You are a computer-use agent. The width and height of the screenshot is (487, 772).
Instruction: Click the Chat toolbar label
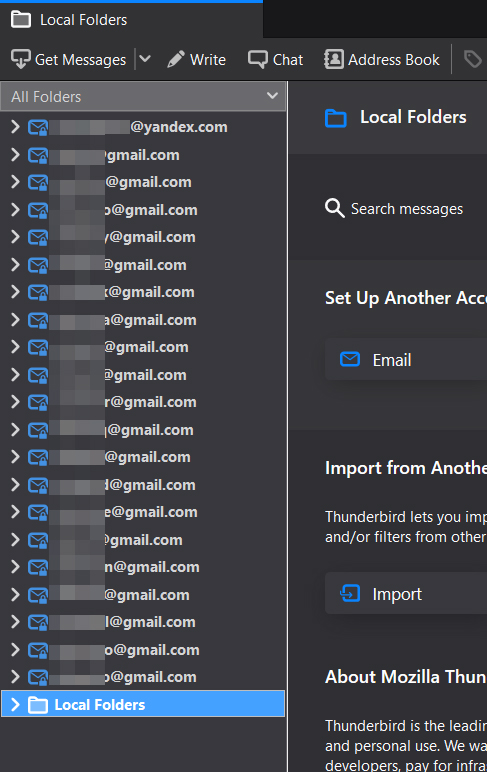288,60
